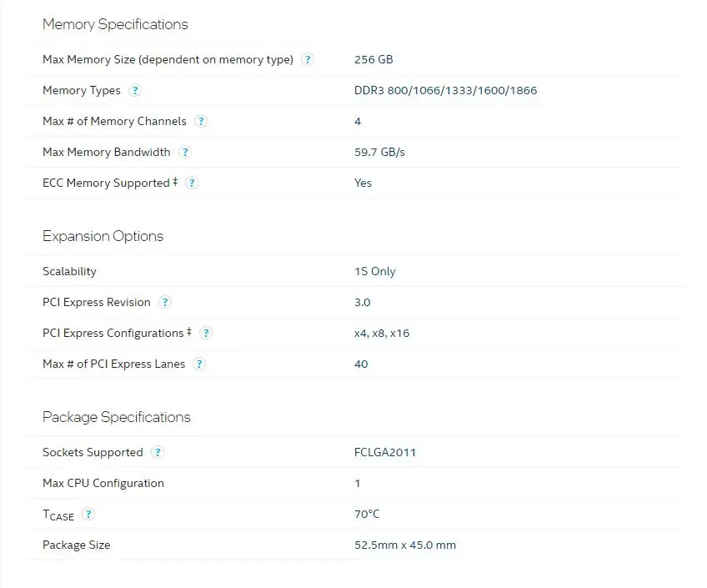Screen dimensions: 707x588
Task: Show info on Max Memory Channels
Action: pos(200,121)
